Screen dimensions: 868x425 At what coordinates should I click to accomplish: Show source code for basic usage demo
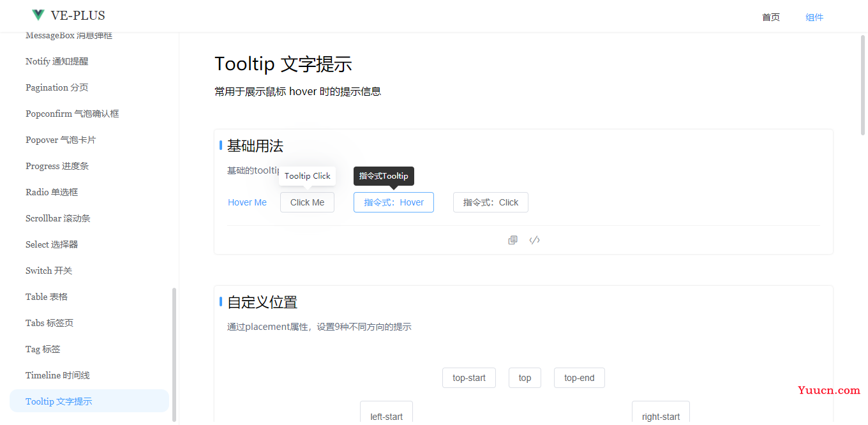pos(535,240)
